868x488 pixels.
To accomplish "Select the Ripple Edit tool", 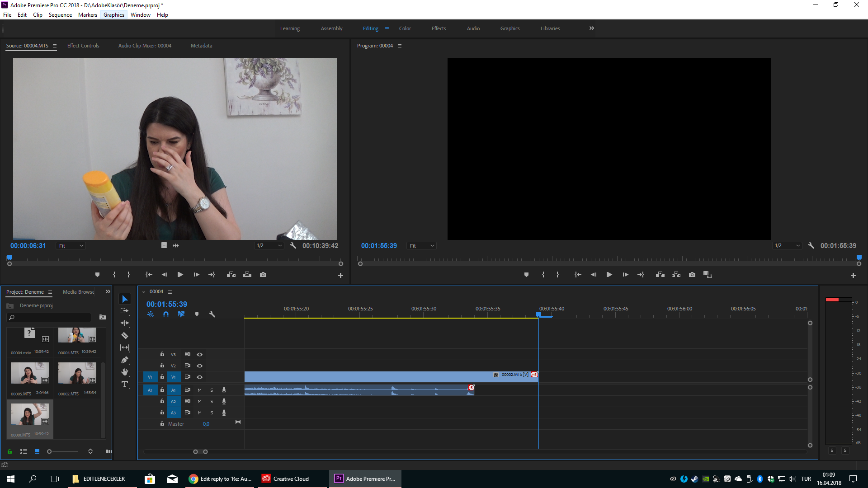I will (125, 323).
